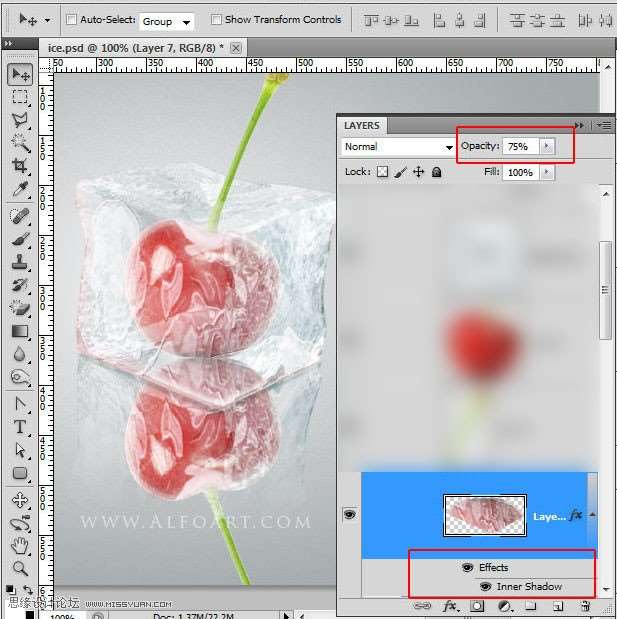Select the Gradient tool

pos(20,331)
